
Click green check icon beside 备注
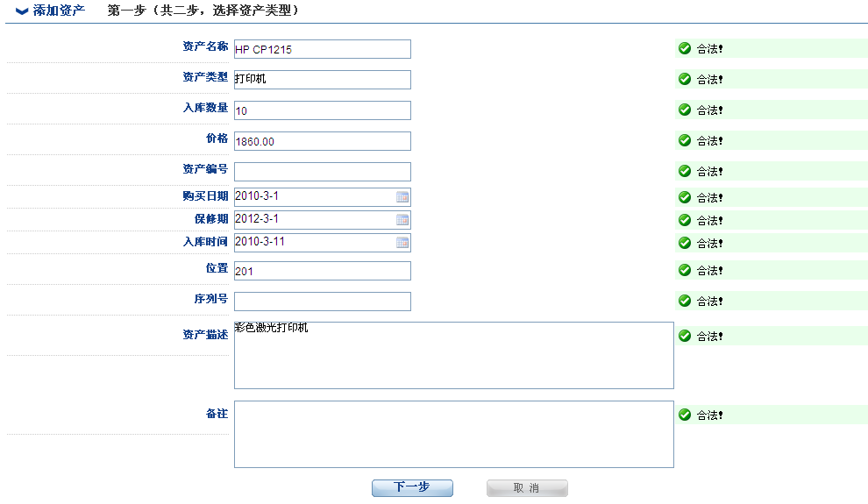pyautogui.click(x=685, y=415)
